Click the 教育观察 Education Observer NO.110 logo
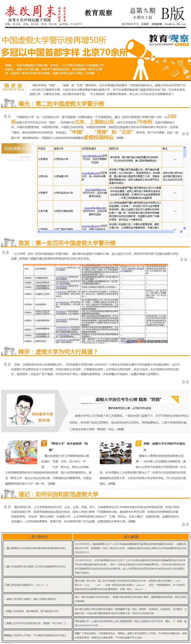The image size is (191, 644). click(x=168, y=40)
